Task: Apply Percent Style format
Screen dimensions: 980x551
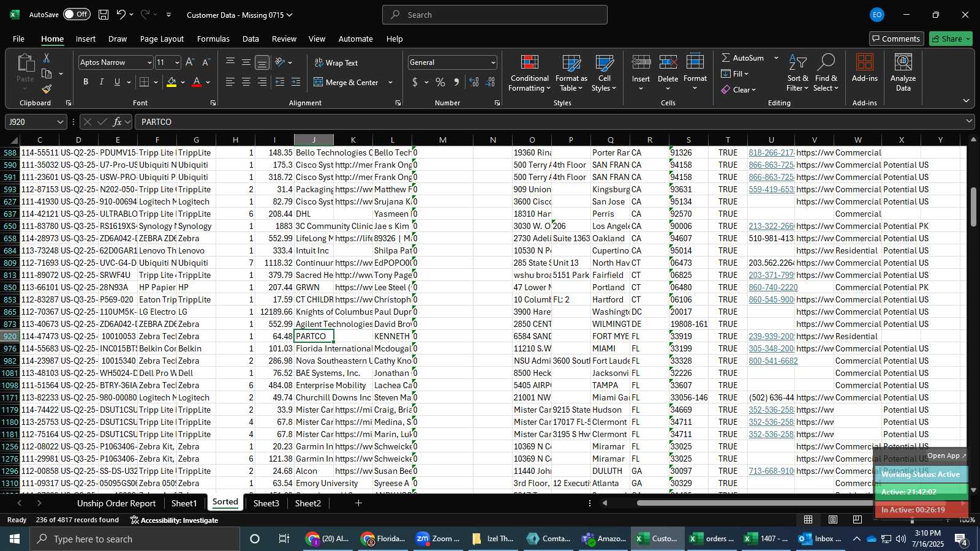Action: pyautogui.click(x=440, y=82)
